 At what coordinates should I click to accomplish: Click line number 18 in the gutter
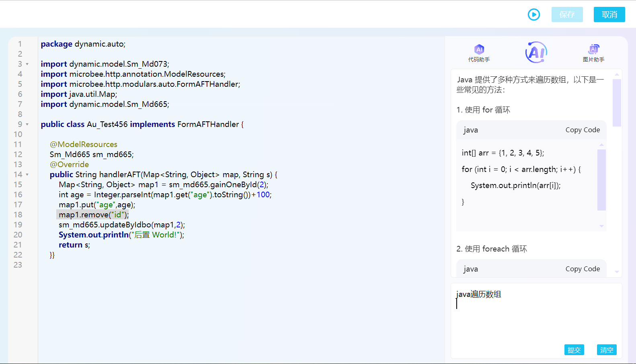(18, 215)
